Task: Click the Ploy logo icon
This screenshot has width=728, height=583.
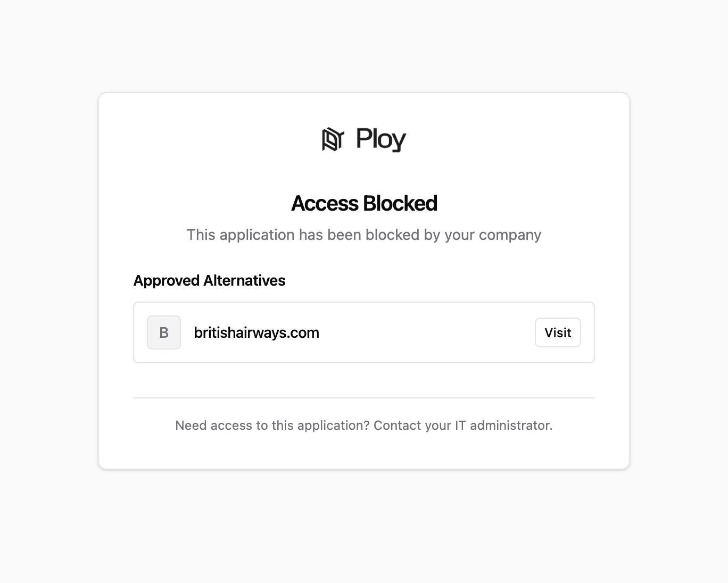Action: pyautogui.click(x=333, y=139)
